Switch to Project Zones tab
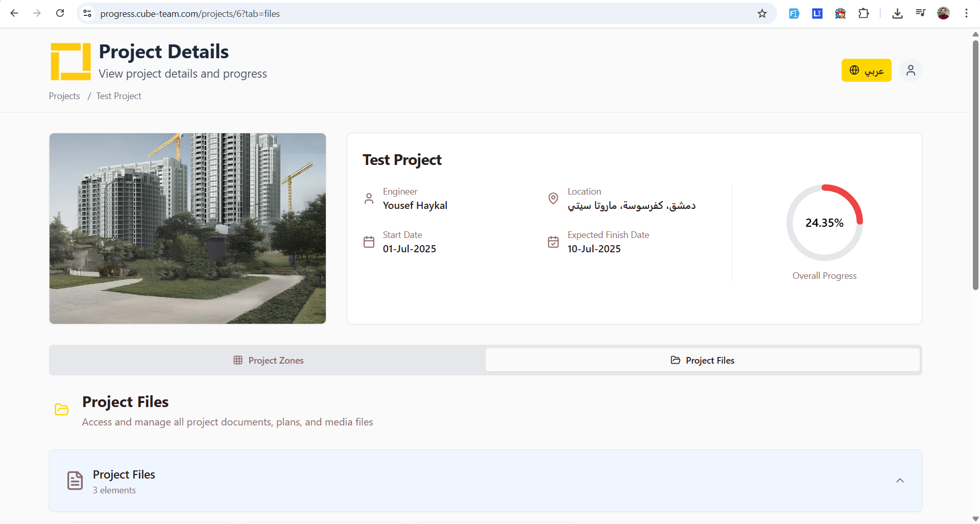 268,361
